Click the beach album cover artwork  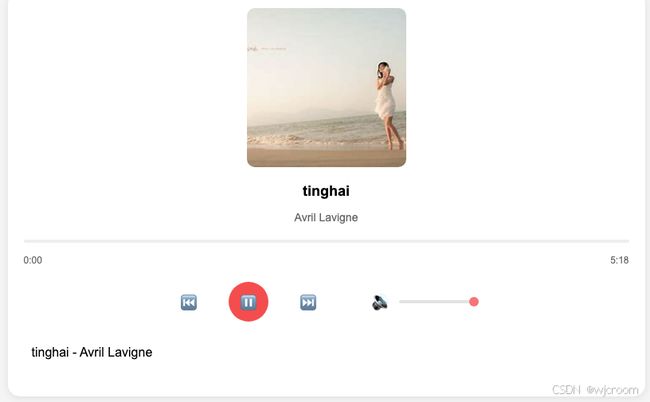click(x=326, y=87)
